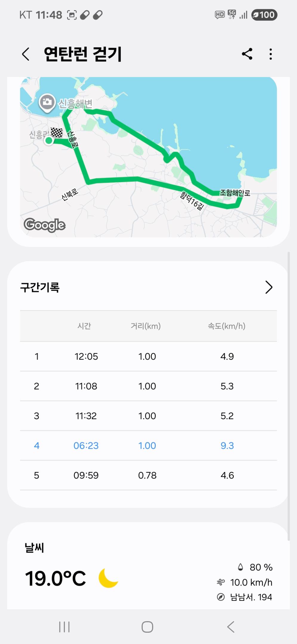The image size is (297, 644).
Task: Tap the back arrow in header
Action: click(26, 54)
